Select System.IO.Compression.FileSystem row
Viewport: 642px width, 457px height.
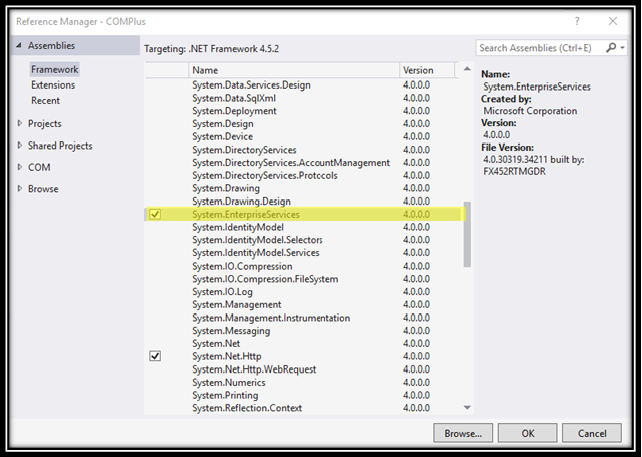coord(305,279)
